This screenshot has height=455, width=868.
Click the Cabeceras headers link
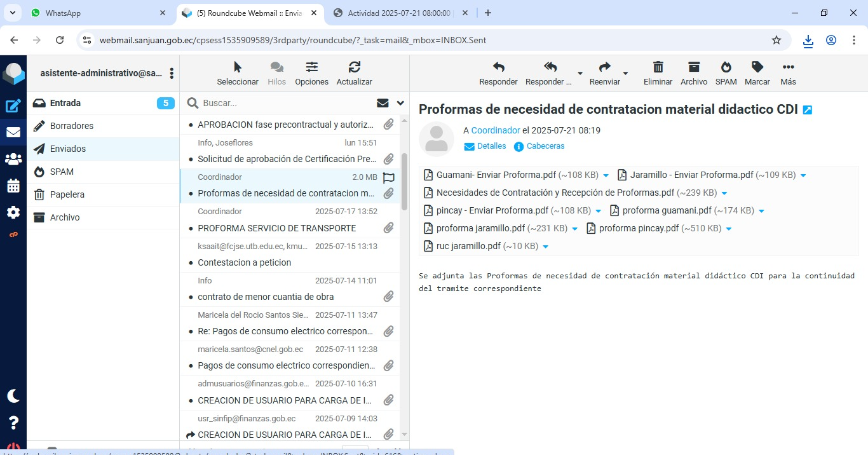(545, 146)
